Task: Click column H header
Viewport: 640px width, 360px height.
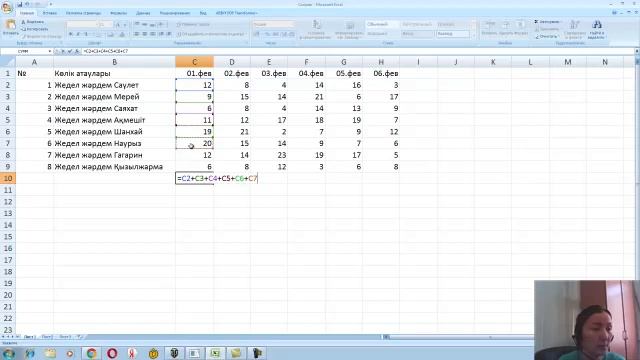Action: pos(381,62)
